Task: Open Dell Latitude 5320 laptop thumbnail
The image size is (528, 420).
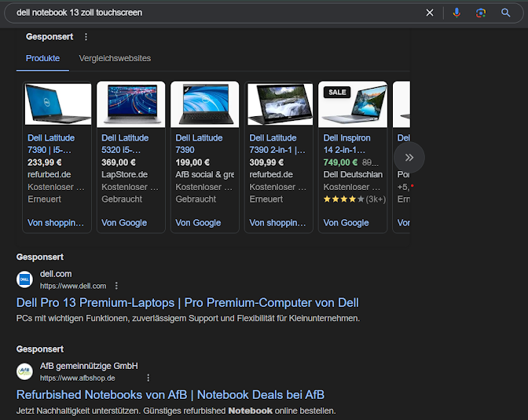Action: pos(131,104)
